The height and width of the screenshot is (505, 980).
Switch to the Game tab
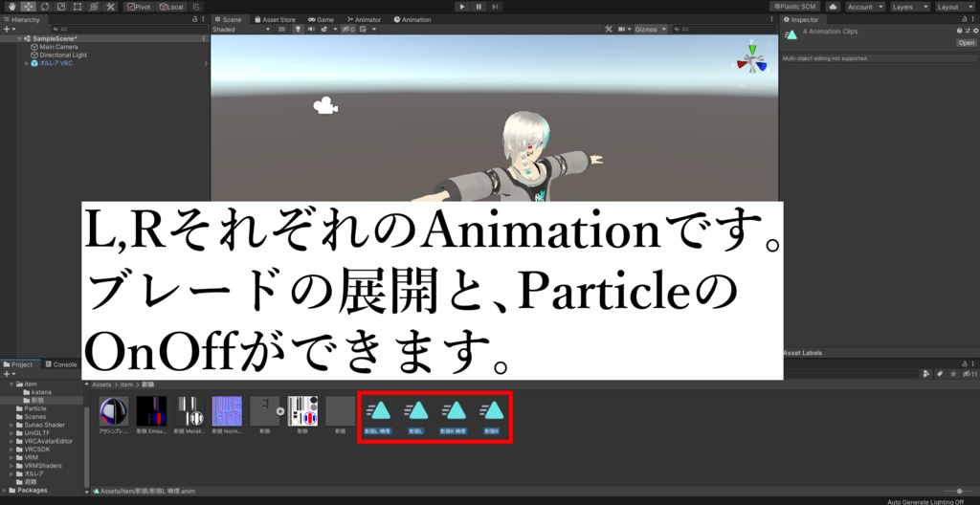pos(321,19)
